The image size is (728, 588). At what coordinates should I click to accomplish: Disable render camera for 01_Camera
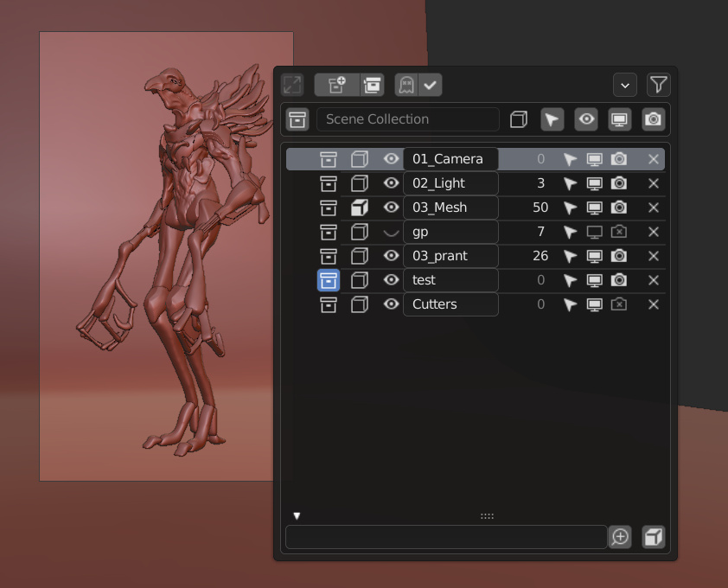coord(619,159)
